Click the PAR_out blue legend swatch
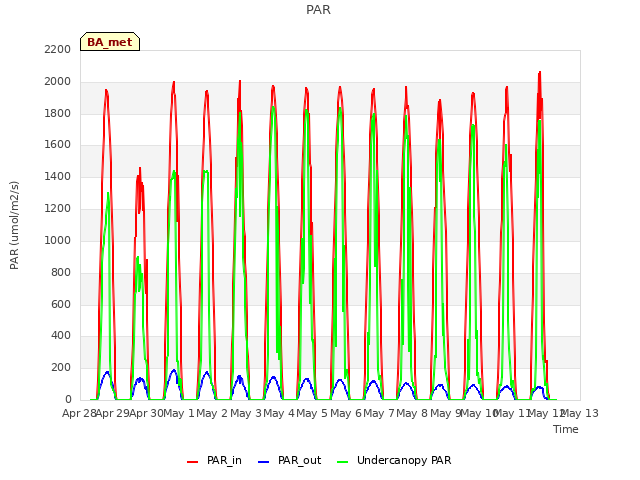The image size is (640, 480). click(x=264, y=462)
